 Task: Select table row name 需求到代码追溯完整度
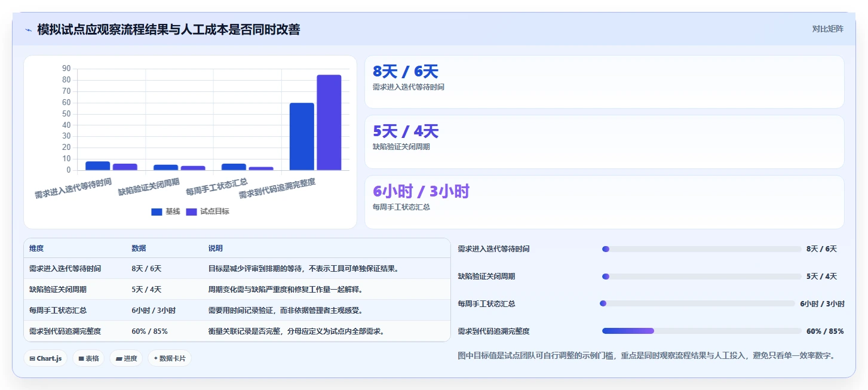pyautogui.click(x=65, y=331)
